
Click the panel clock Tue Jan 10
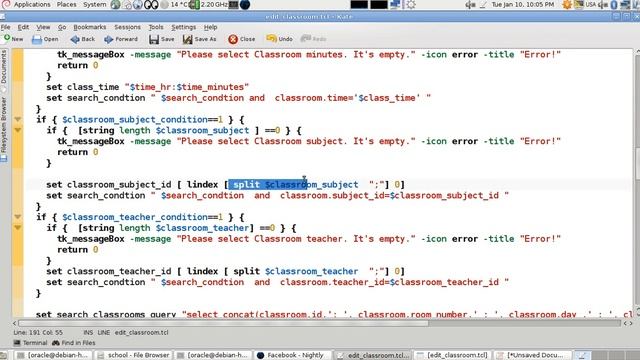(523, 4)
